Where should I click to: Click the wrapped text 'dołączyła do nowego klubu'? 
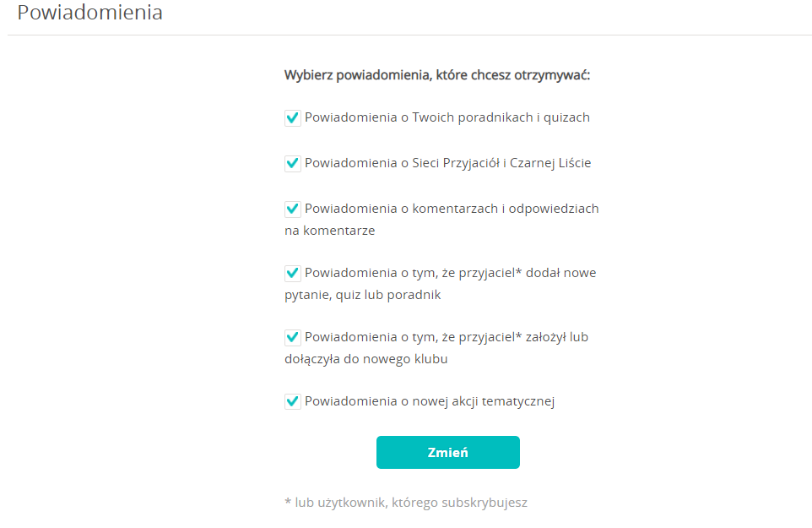tap(366, 359)
